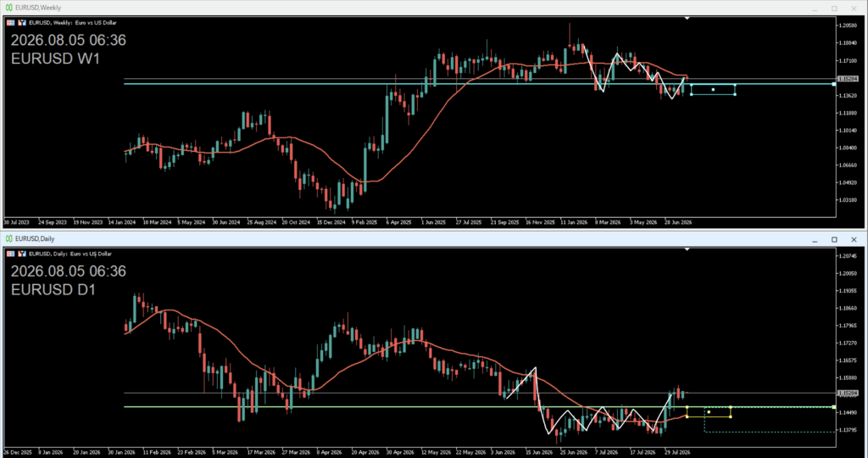Viewport: 868px width, 458px height.
Task: Click the chart shift triangle on Daily chart
Action: click(x=687, y=249)
